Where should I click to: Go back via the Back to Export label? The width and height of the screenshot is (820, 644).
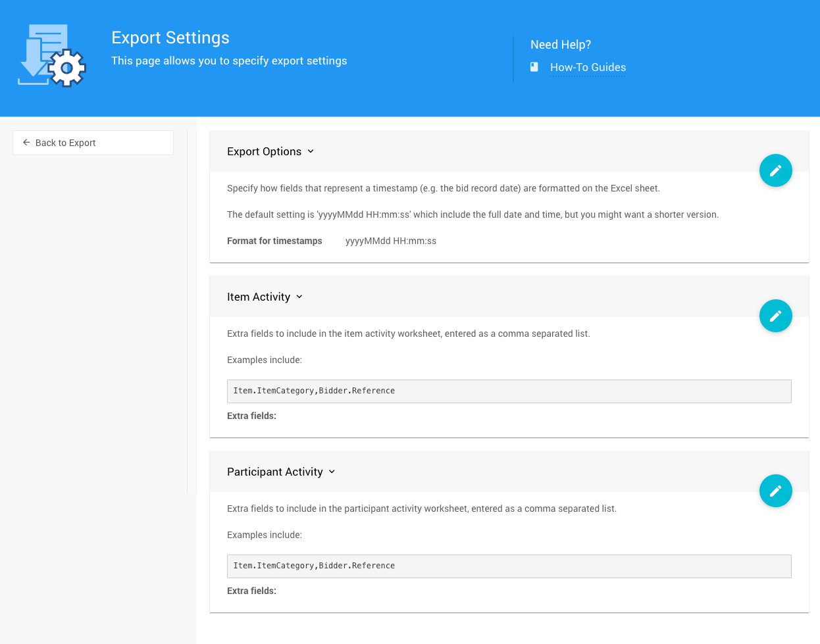(x=65, y=143)
